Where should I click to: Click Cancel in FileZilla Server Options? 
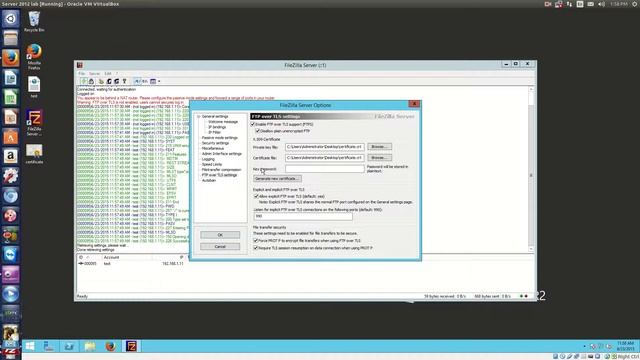coord(220,247)
